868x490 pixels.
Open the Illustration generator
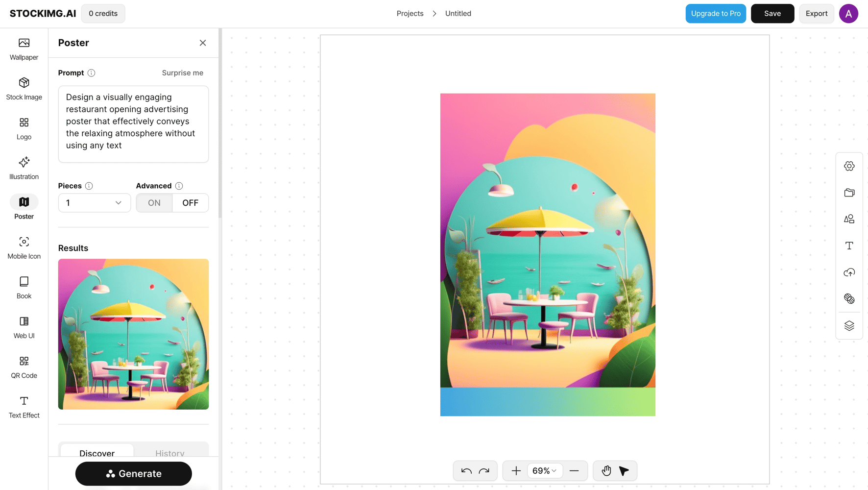(24, 168)
